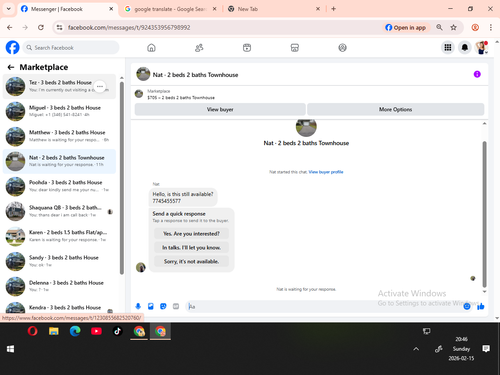500x375 pixels.
Task: Close the google translate tab
Action: click(215, 9)
